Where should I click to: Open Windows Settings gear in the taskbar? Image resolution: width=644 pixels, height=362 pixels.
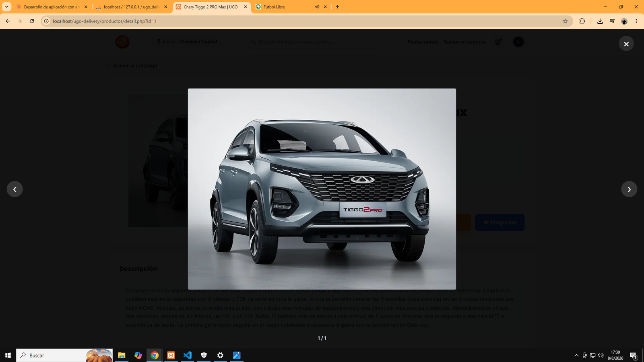point(220,355)
